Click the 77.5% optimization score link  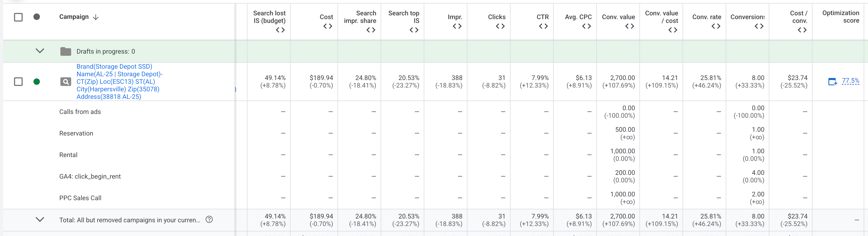click(x=850, y=81)
